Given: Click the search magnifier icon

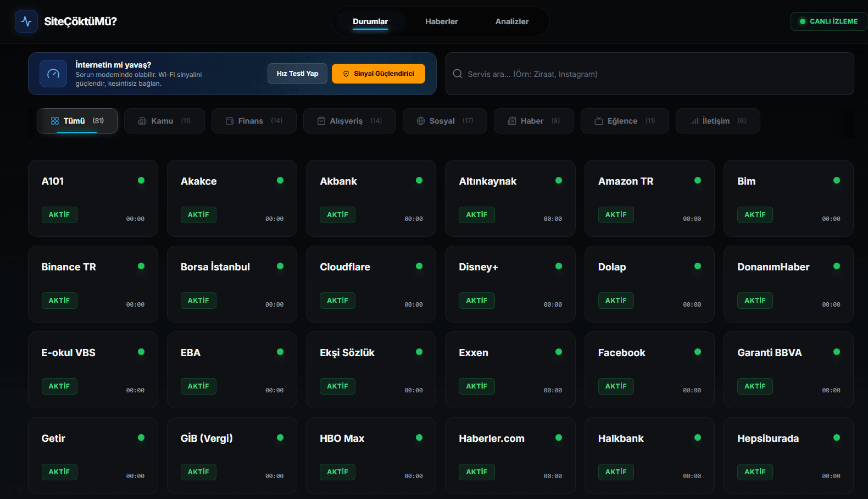Looking at the screenshot, I should point(457,74).
